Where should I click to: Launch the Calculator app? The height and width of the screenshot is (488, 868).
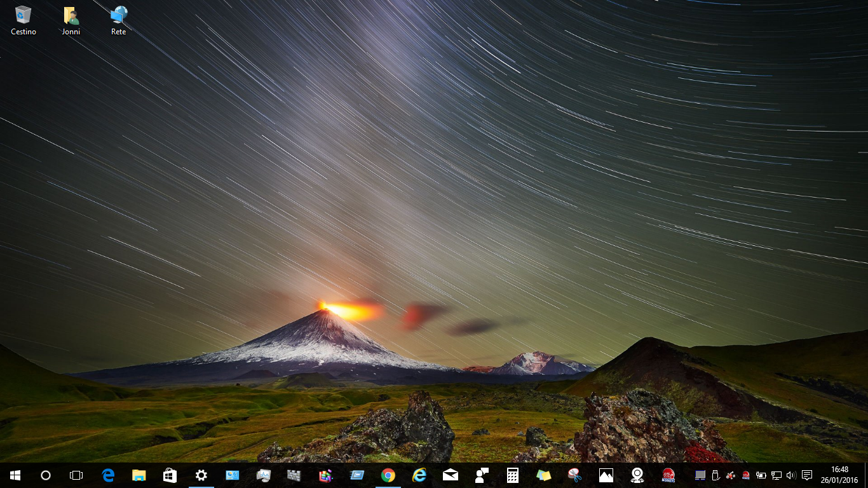click(x=512, y=475)
